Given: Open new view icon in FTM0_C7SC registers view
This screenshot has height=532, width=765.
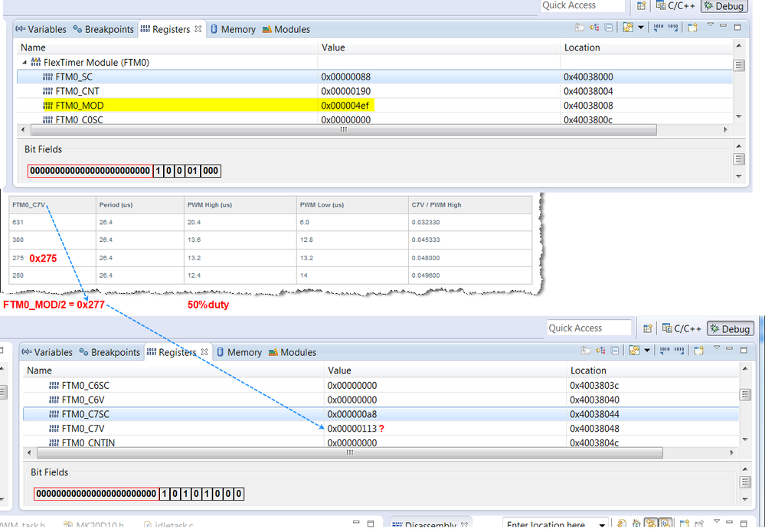Looking at the screenshot, I should 698,351.
